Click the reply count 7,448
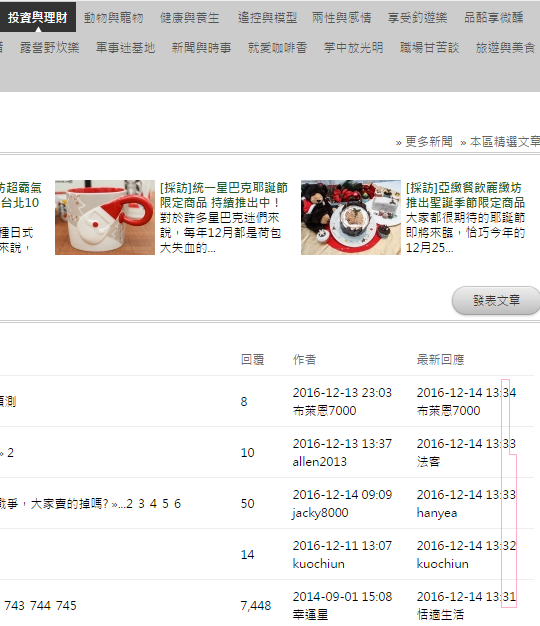 (x=255, y=606)
